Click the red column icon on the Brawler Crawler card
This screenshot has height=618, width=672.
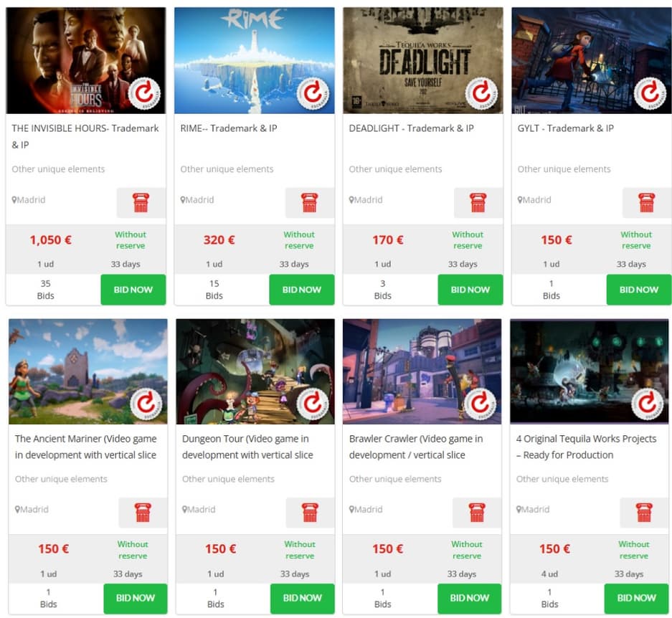pyautogui.click(x=477, y=512)
